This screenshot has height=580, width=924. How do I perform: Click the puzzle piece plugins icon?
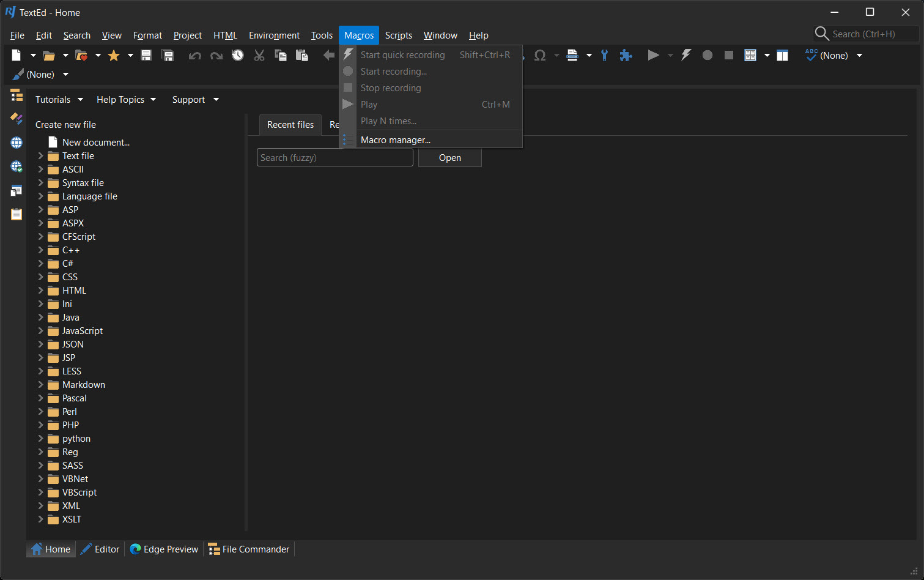[x=626, y=55]
